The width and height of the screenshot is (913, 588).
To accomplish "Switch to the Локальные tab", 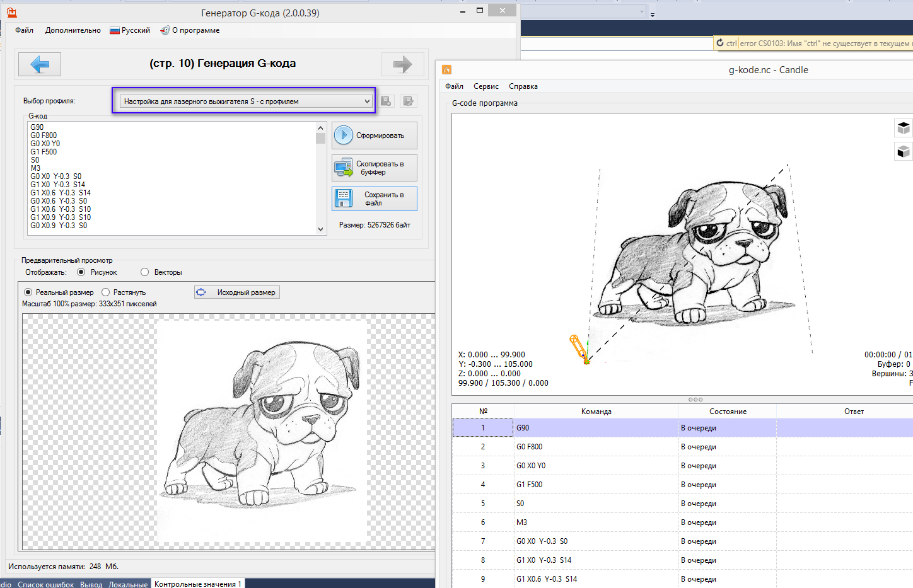I will coord(128,584).
